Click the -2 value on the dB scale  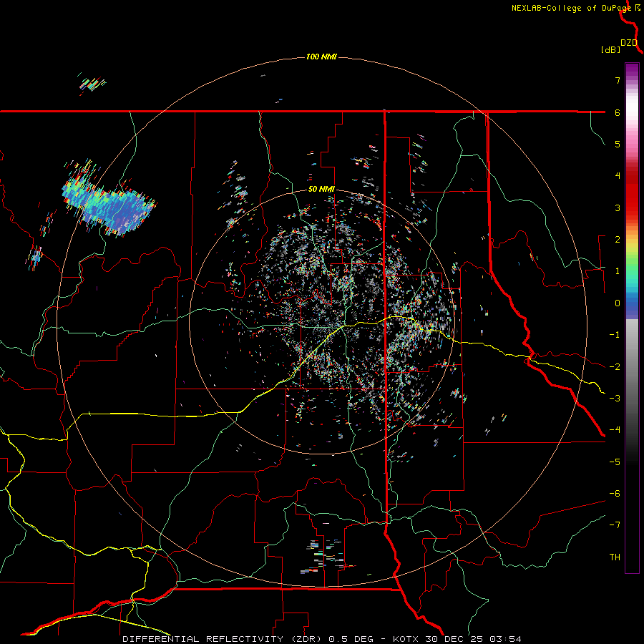615,367
